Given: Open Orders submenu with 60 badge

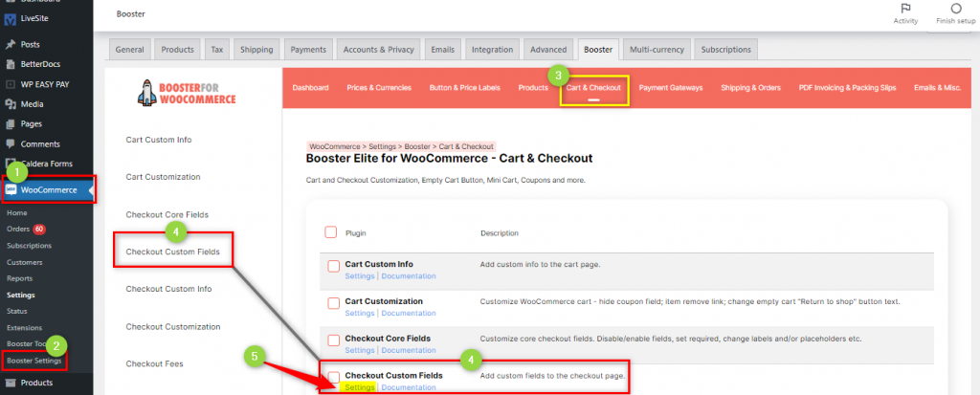Looking at the screenshot, I should [25, 229].
